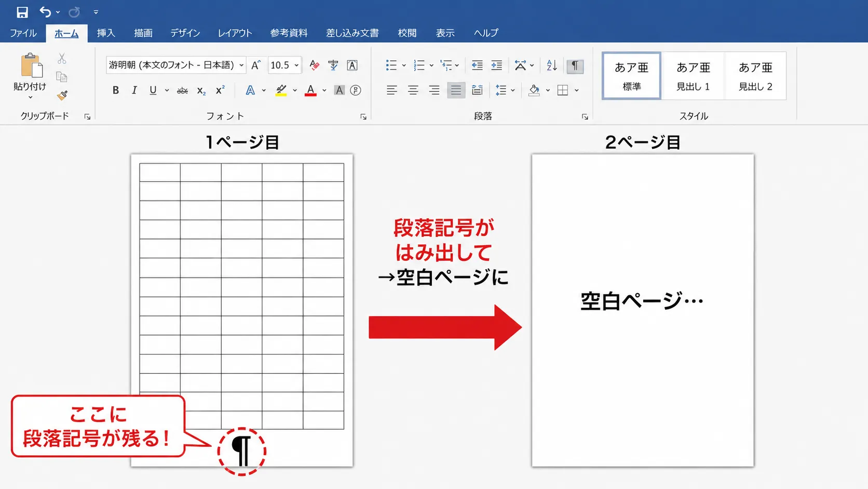Open the ファイル menu tab
This screenshot has width=868, height=489.
[x=23, y=33]
